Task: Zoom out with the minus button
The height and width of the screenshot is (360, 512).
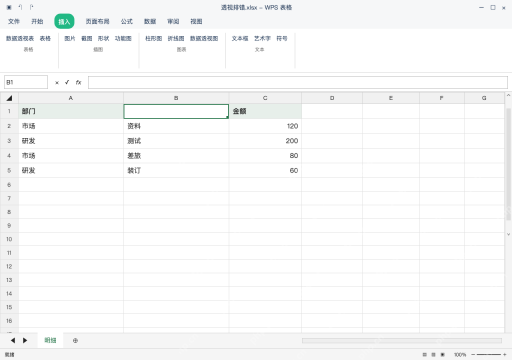Action: 473,355
